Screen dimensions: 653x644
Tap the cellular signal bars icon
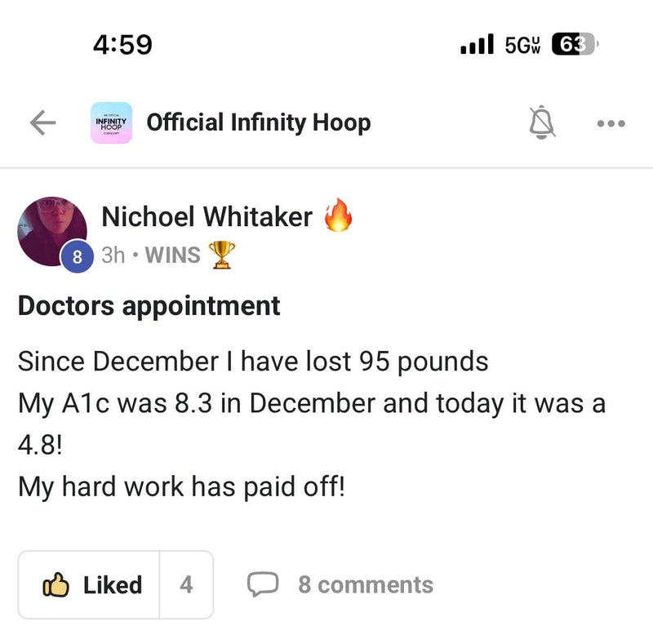478,45
